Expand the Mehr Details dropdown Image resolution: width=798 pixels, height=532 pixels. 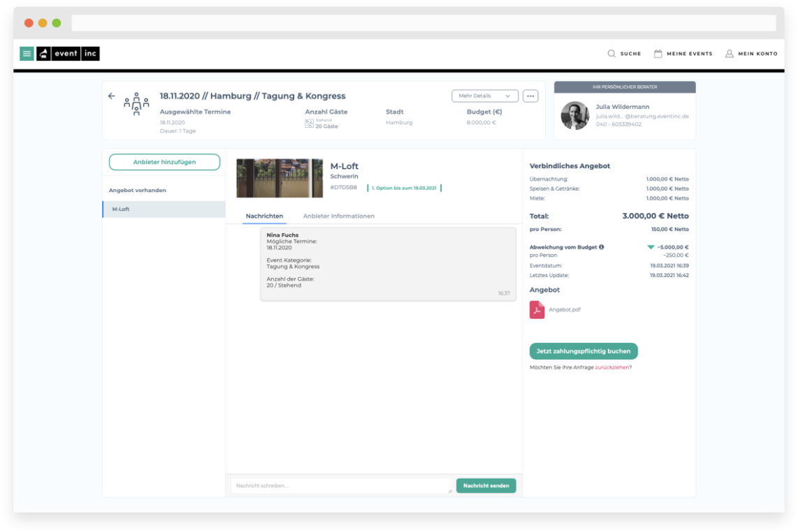[x=484, y=96]
